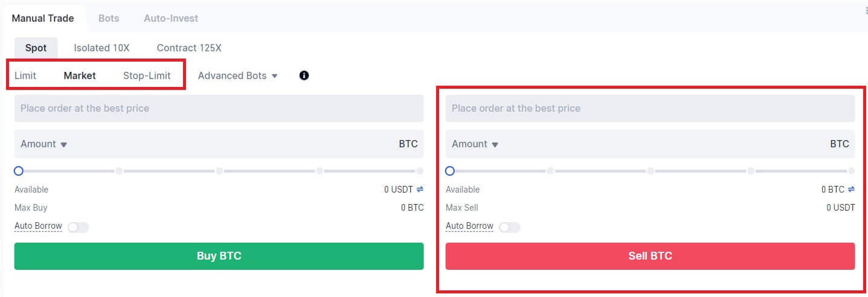The height and width of the screenshot is (297, 868).
Task: Expand the Advanced Bots dropdown
Action: point(237,76)
